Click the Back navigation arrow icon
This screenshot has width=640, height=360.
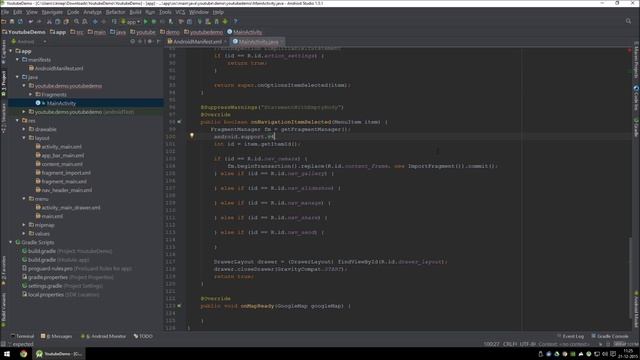coord(95,22)
